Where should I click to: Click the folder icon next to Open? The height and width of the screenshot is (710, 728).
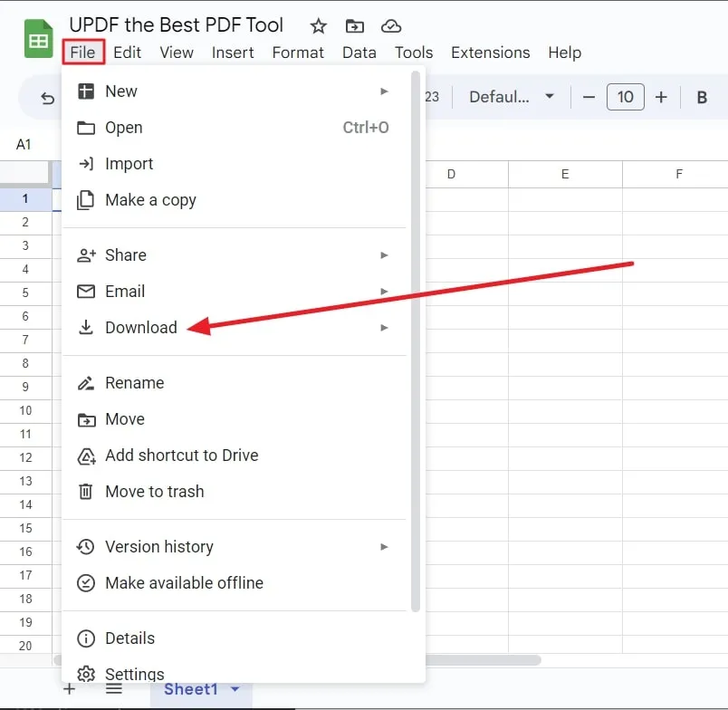coord(86,128)
